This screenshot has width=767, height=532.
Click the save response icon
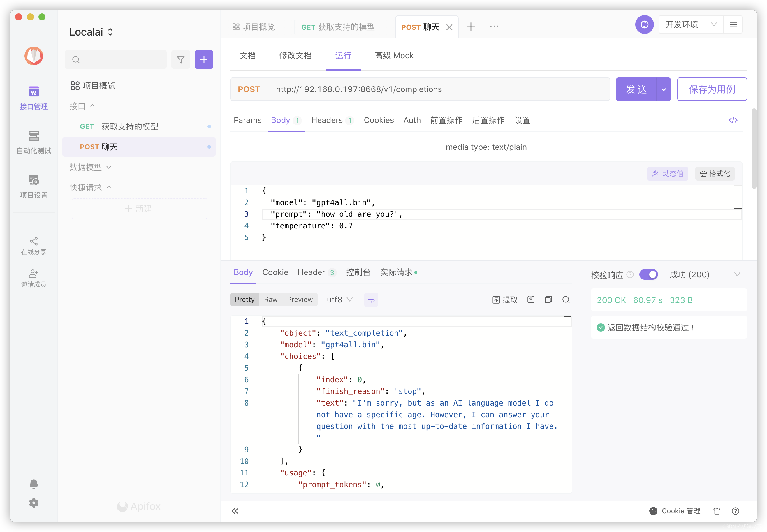point(531,300)
